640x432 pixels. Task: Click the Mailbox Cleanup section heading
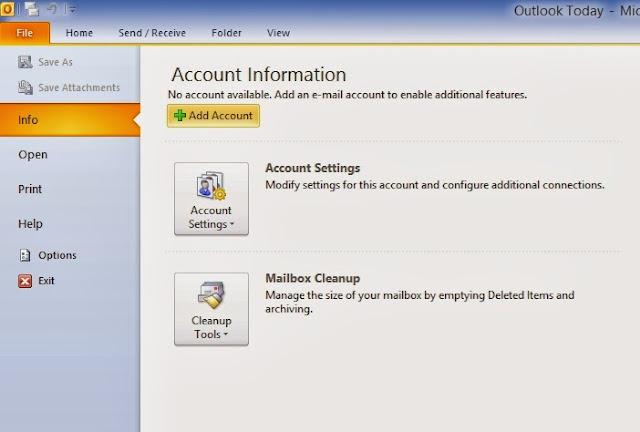313,278
